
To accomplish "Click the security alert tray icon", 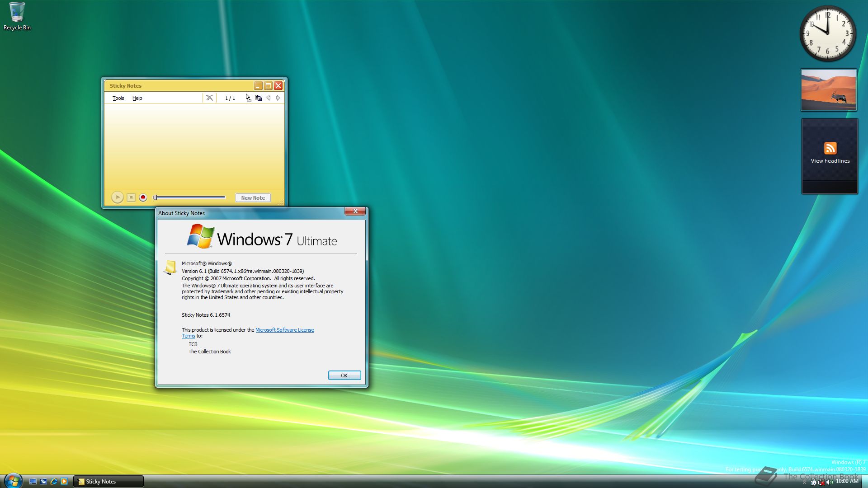I will pyautogui.click(x=814, y=482).
